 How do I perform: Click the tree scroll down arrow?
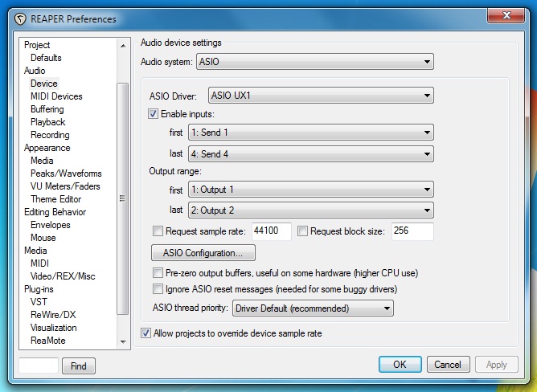(x=123, y=341)
